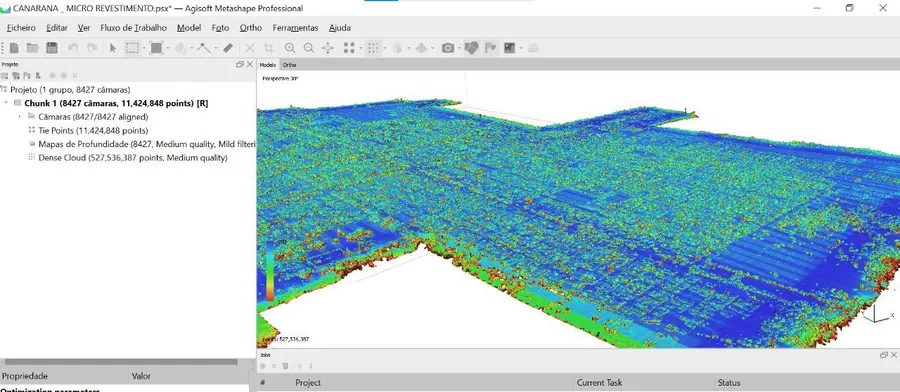
Task: Switch to the Modelo tab
Action: point(267,65)
